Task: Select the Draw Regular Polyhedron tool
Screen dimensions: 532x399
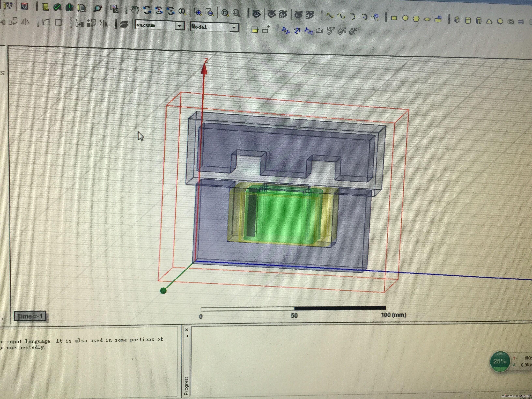Action: tap(479, 21)
